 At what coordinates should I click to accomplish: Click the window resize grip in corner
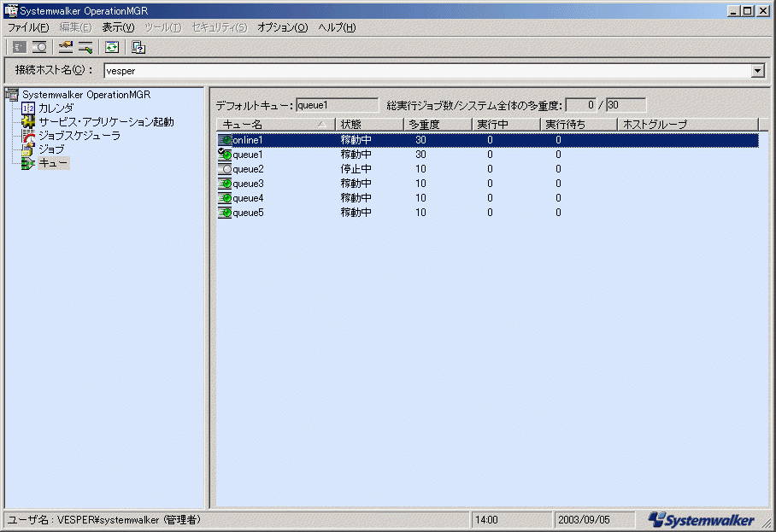pos(766,523)
